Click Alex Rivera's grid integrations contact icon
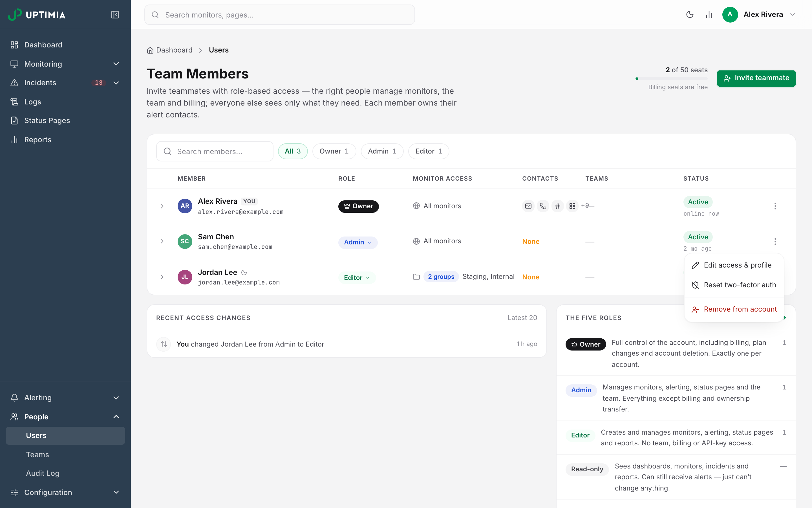This screenshot has width=812, height=508. [x=572, y=206]
